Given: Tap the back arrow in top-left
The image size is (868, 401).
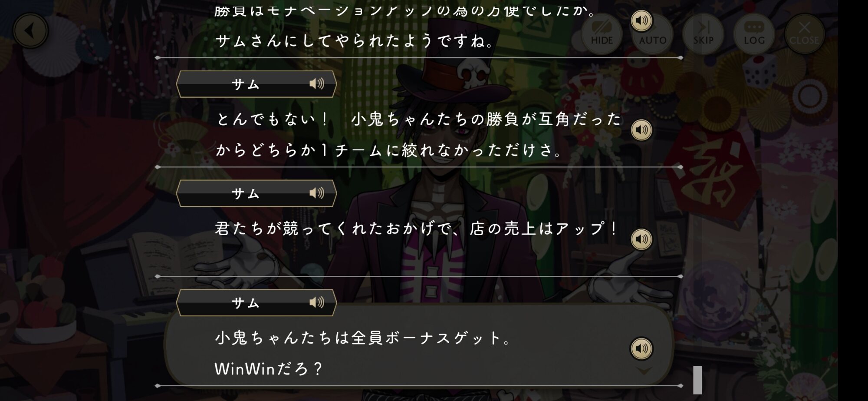Looking at the screenshot, I should pos(30,31).
